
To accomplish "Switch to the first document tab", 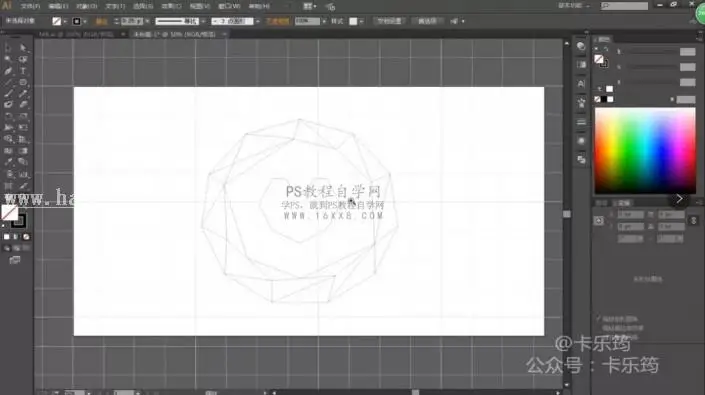I will 77,34.
